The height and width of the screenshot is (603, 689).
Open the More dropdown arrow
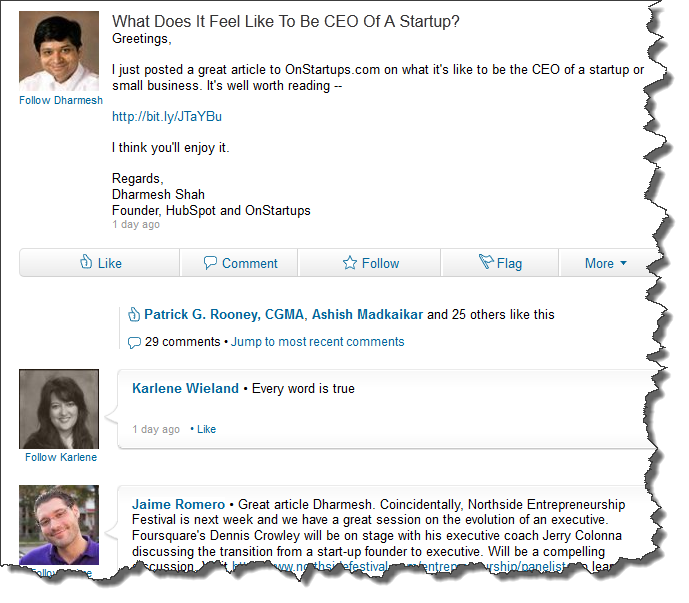[x=623, y=263]
